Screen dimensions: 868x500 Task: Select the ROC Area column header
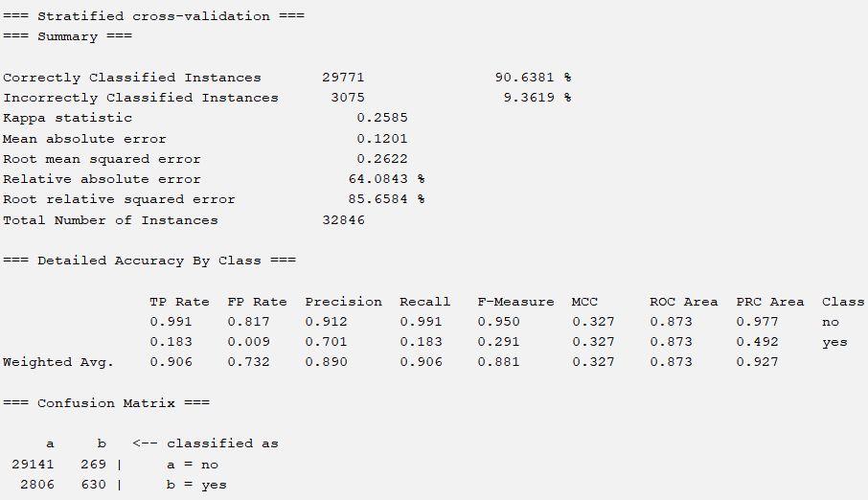tap(683, 302)
